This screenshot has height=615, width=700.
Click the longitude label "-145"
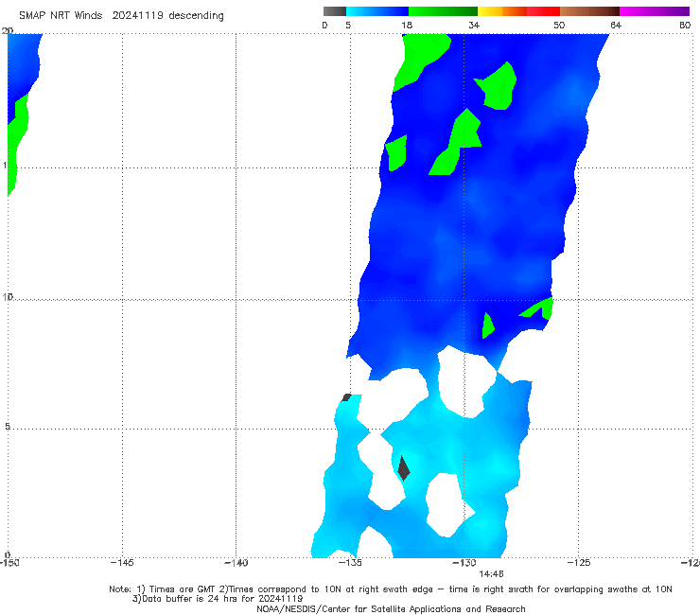(x=122, y=563)
